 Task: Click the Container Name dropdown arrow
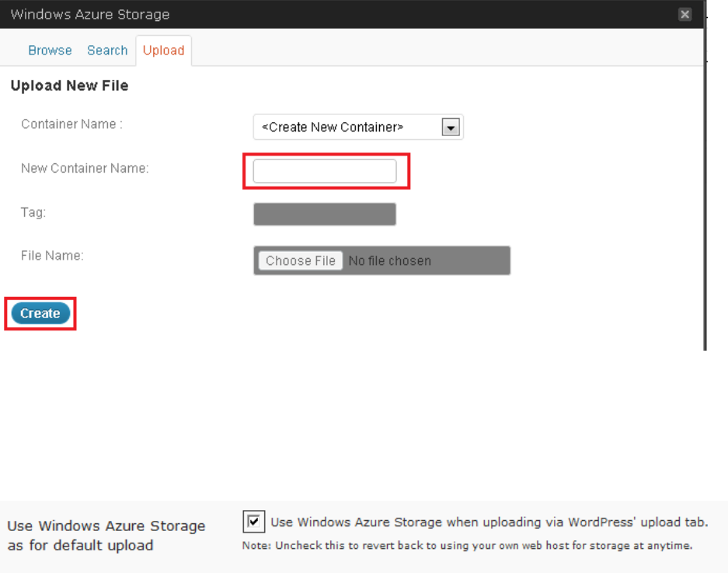coord(451,128)
